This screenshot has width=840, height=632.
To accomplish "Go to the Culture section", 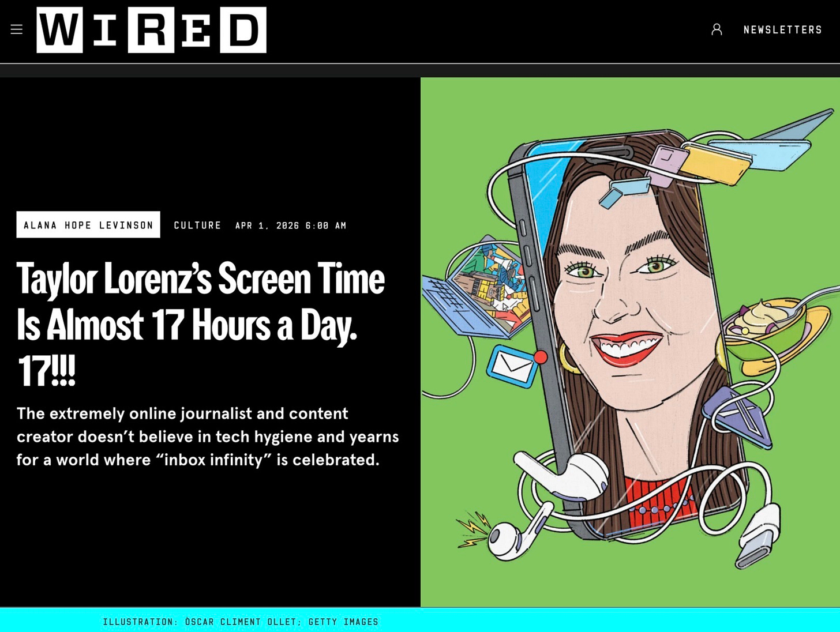I will point(197,225).
